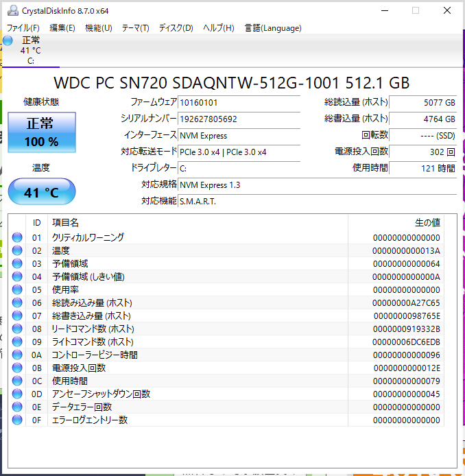The height and width of the screenshot is (476, 465).
Task: Click raw value 00000006DC6EDB
Action: (406, 342)
